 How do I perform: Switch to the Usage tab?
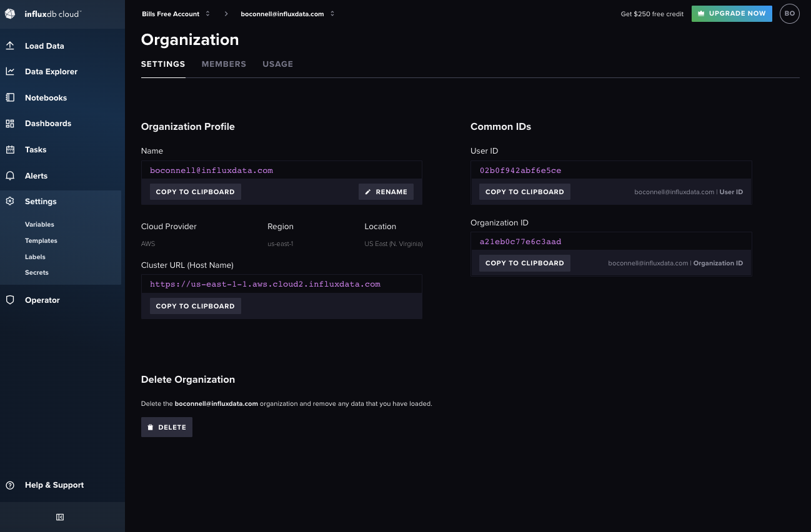[x=277, y=64]
